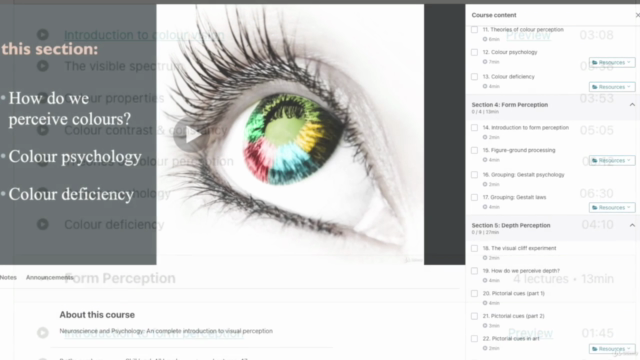Open lecture 17. Grouping: Gestalt laws

(x=514, y=197)
